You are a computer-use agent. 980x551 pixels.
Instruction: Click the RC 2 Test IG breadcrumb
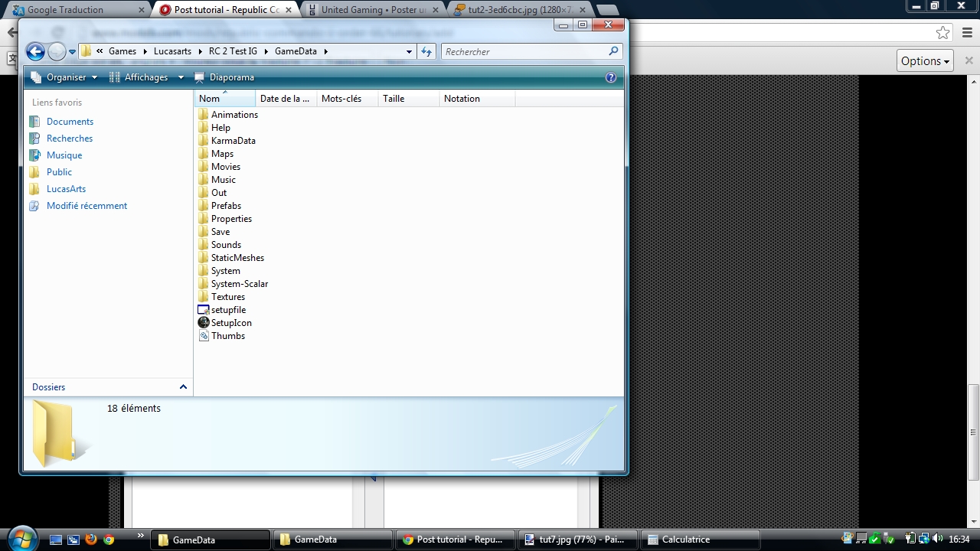233,51
